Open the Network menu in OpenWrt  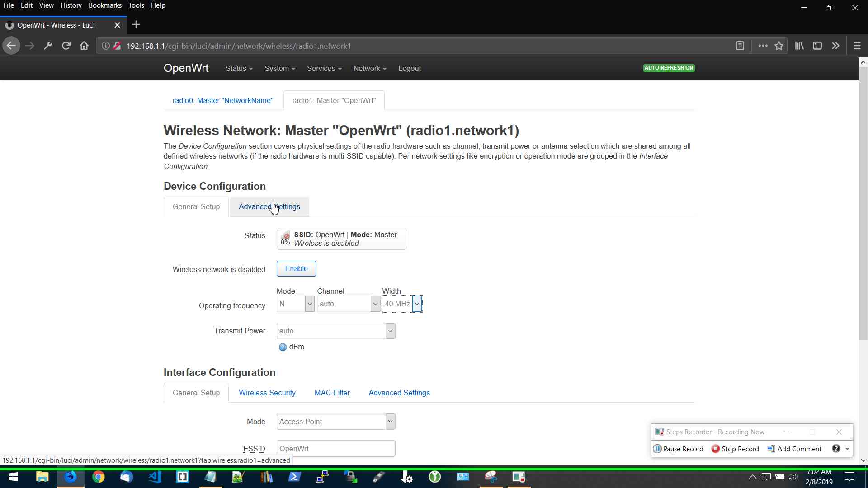(369, 68)
